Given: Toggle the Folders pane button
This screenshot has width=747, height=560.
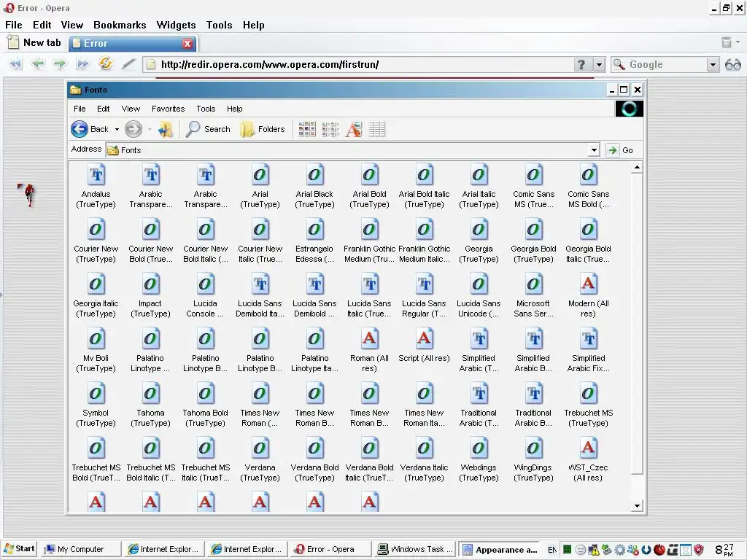Looking at the screenshot, I should point(263,129).
